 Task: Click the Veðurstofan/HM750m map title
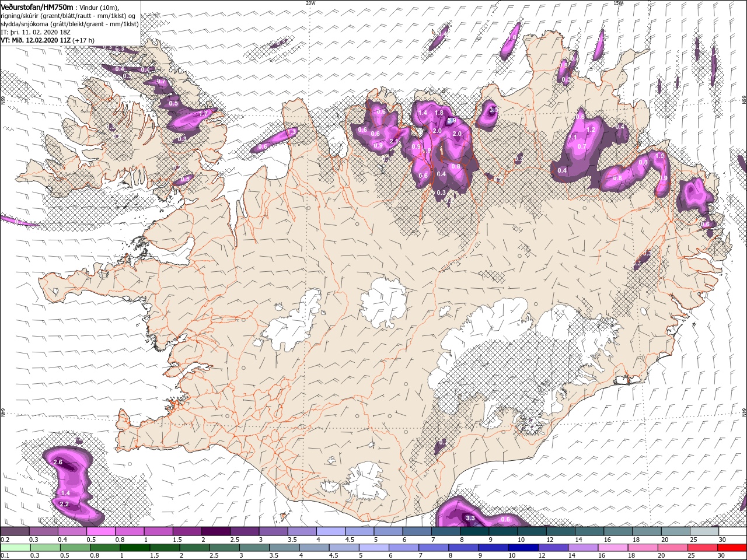(x=37, y=6)
